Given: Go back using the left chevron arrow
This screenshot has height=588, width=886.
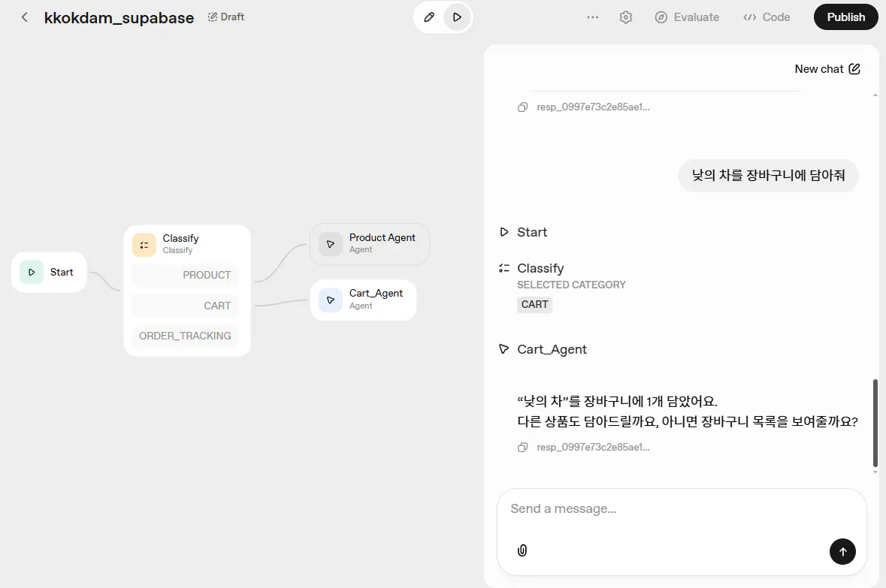Looking at the screenshot, I should coord(24,17).
